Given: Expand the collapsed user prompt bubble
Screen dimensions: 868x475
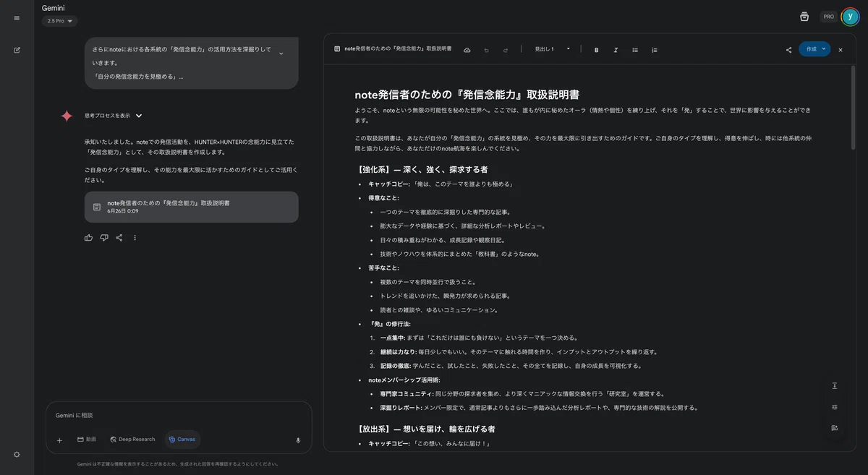Looking at the screenshot, I should [281, 54].
